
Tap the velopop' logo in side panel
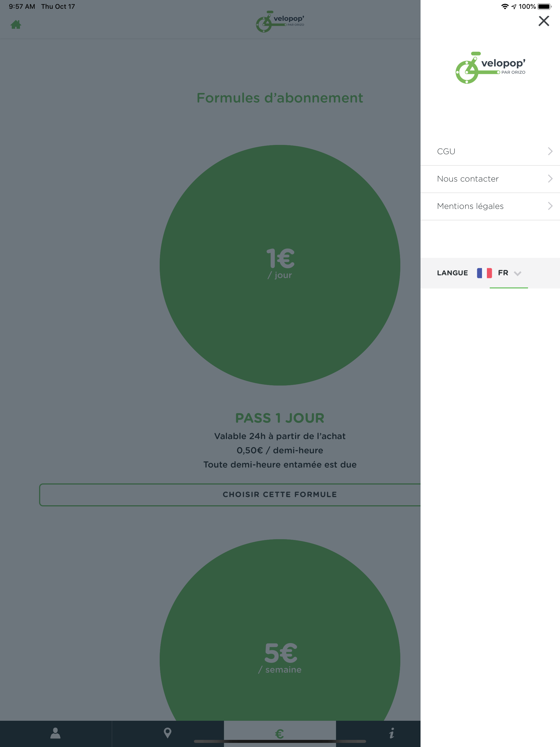(x=491, y=68)
